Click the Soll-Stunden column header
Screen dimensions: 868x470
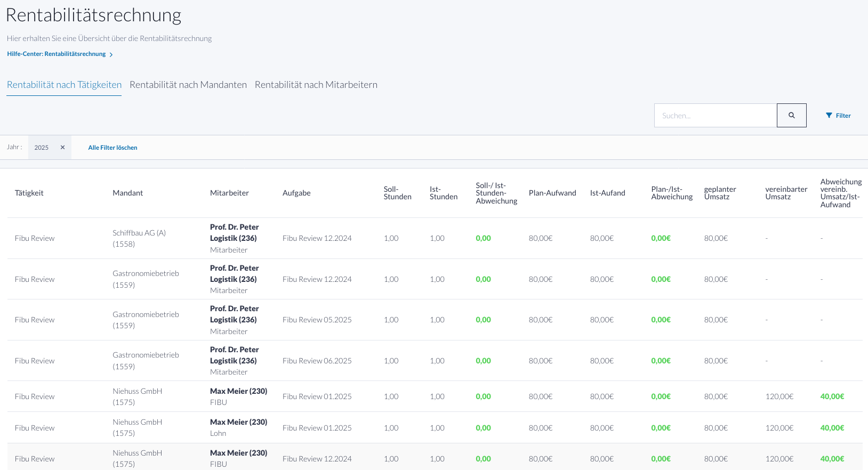[x=397, y=193]
